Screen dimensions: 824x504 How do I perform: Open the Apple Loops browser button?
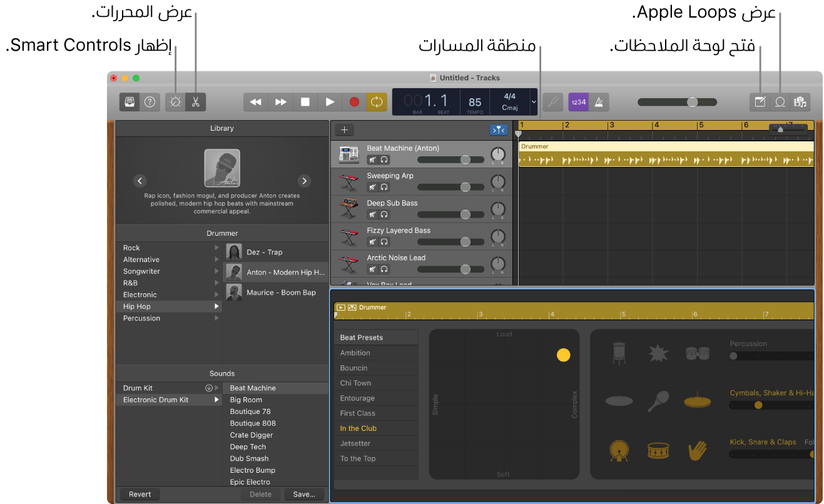coord(780,102)
